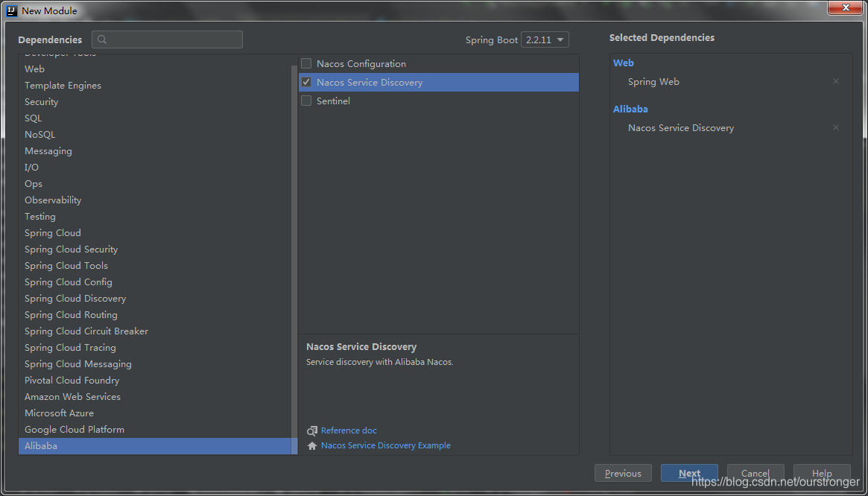Viewport: 868px width, 496px height.
Task: Click the Next button
Action: (x=689, y=474)
